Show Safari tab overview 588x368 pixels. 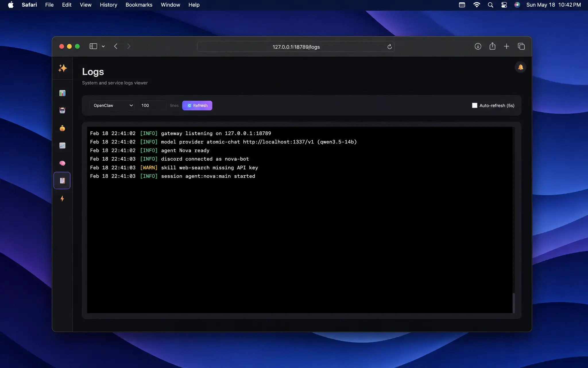[521, 46]
